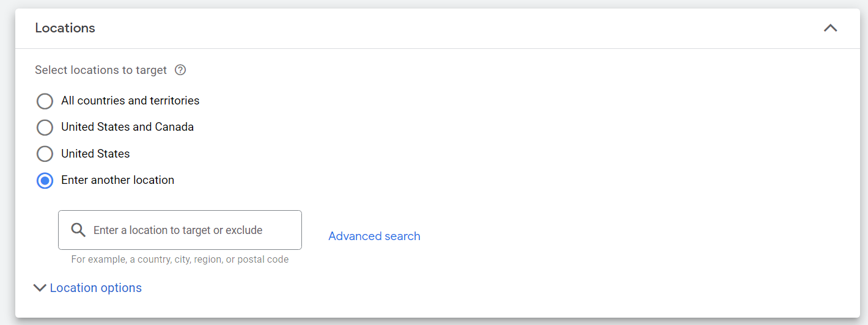Select All countries and territories radio button
Screen dimensions: 868x325
click(45, 101)
